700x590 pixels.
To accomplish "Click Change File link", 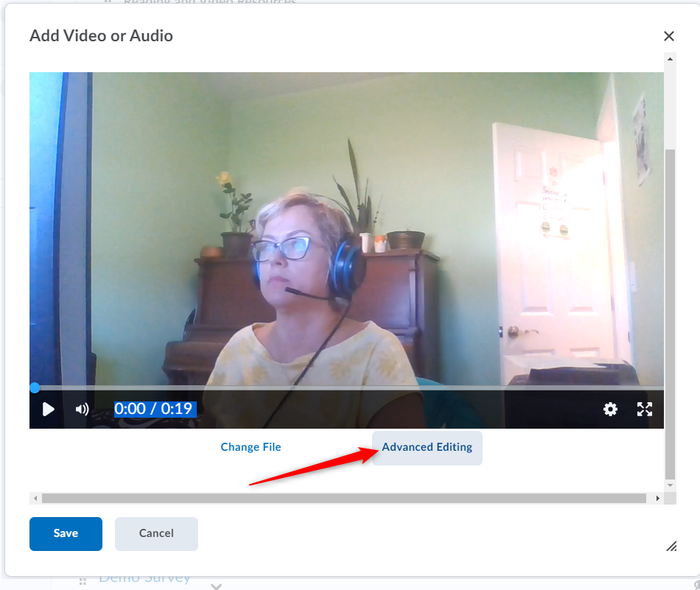I will pyautogui.click(x=251, y=447).
